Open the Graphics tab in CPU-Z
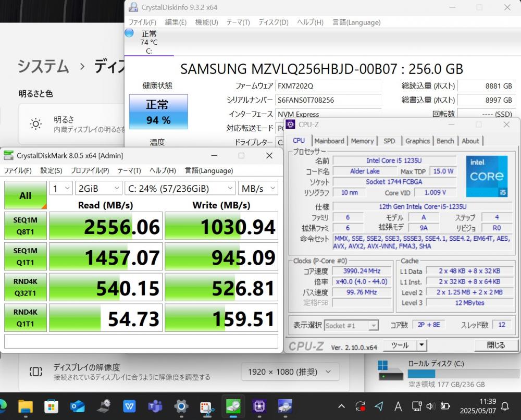Image resolution: width=521 pixels, height=420 pixels. click(418, 141)
